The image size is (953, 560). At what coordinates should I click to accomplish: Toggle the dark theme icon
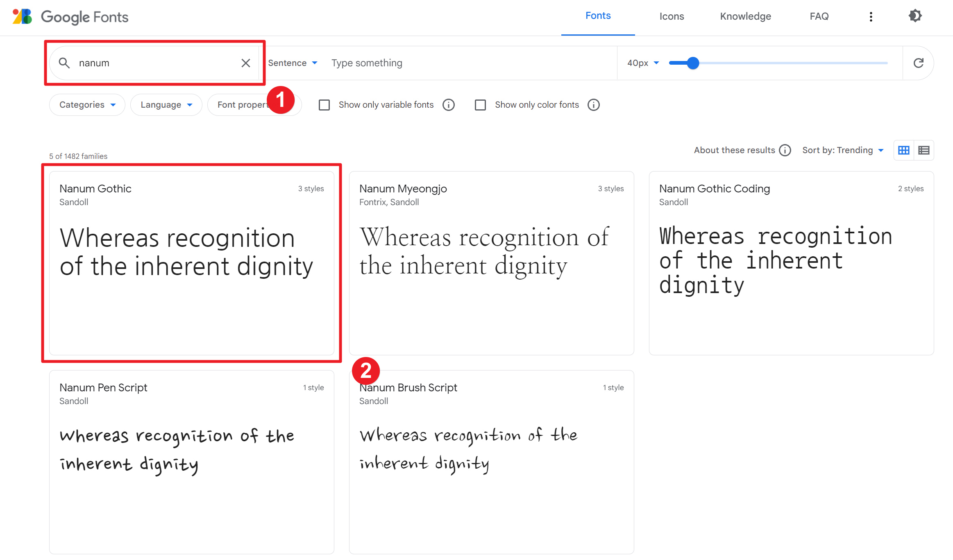click(x=915, y=16)
